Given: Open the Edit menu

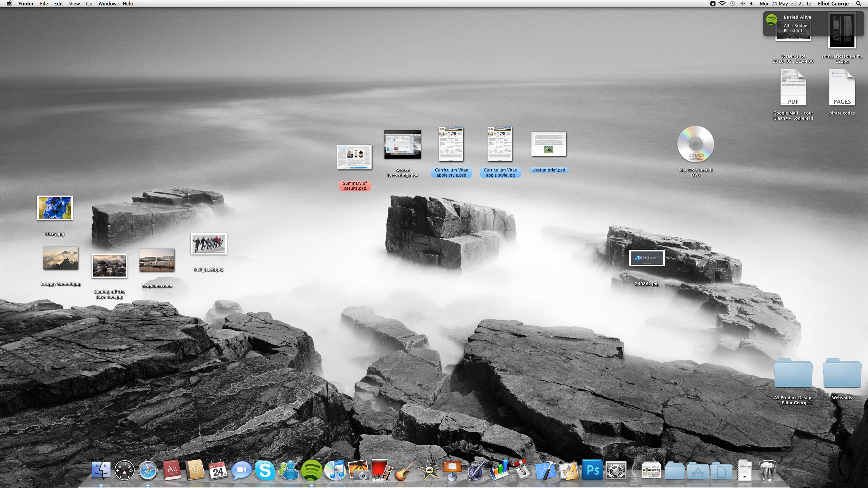Looking at the screenshot, I should click(58, 4).
